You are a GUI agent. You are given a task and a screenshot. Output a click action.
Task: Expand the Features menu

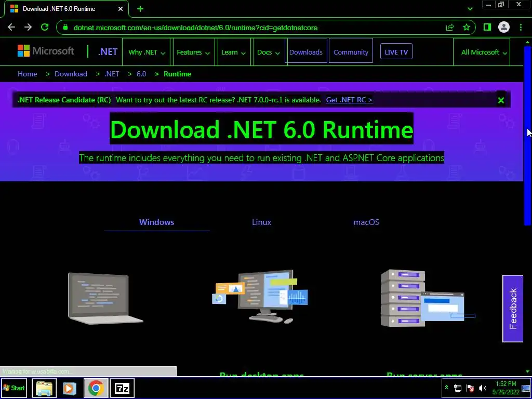[x=193, y=52]
